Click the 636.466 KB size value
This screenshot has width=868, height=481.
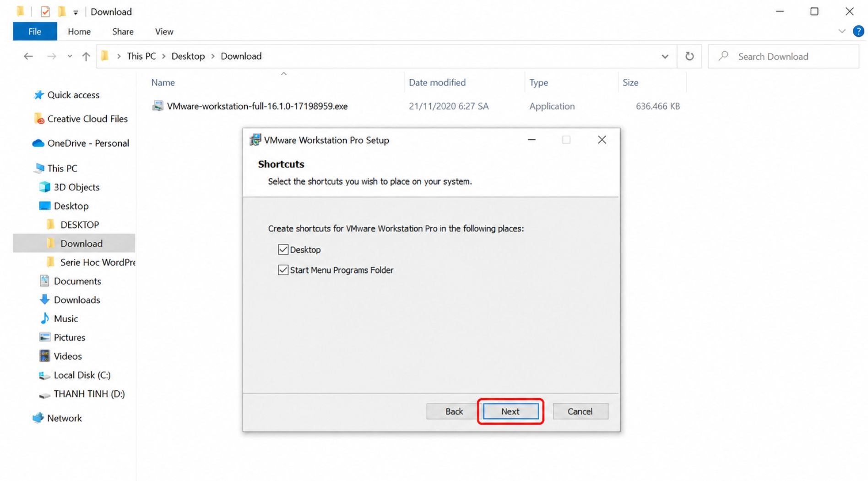coord(658,106)
